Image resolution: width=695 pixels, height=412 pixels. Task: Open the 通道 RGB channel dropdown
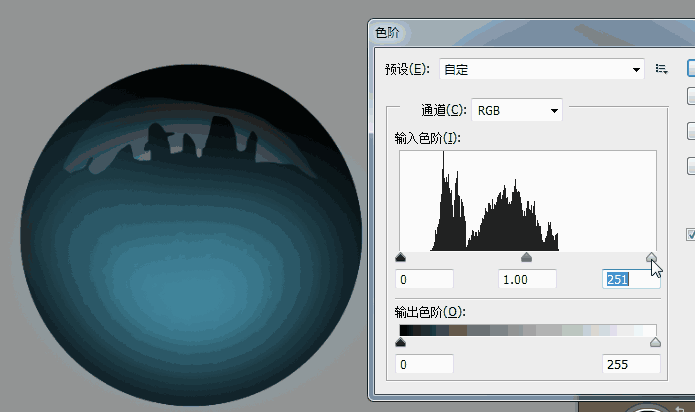(x=517, y=110)
